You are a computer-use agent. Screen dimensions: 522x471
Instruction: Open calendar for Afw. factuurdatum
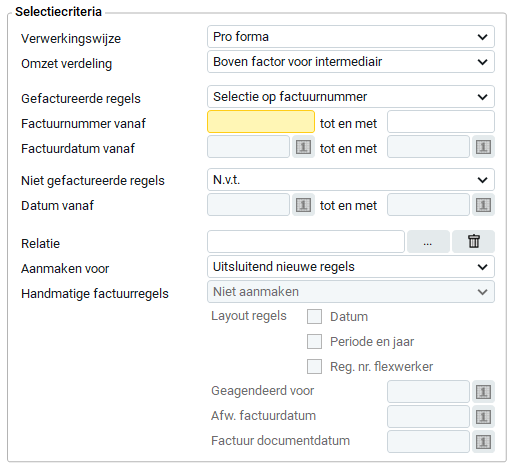tap(483, 417)
